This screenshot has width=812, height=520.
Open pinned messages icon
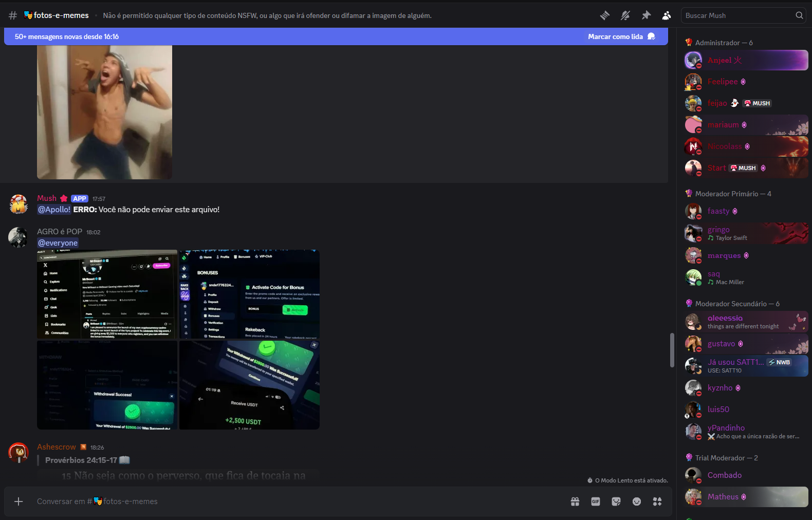click(646, 15)
